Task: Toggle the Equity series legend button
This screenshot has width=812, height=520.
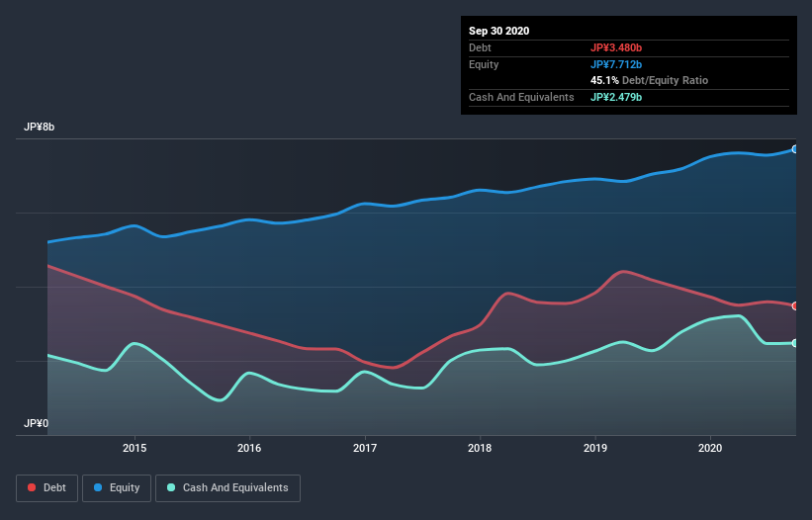Action: click(117, 488)
